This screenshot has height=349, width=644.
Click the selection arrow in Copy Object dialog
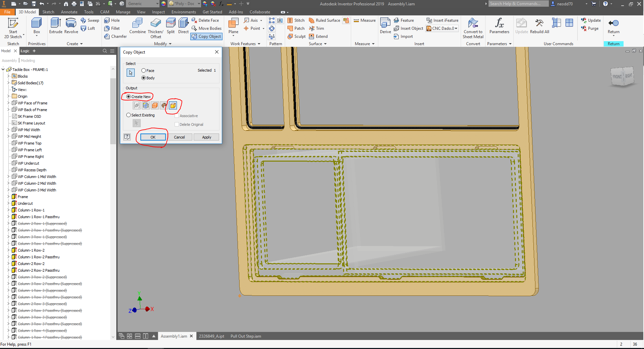(x=131, y=73)
